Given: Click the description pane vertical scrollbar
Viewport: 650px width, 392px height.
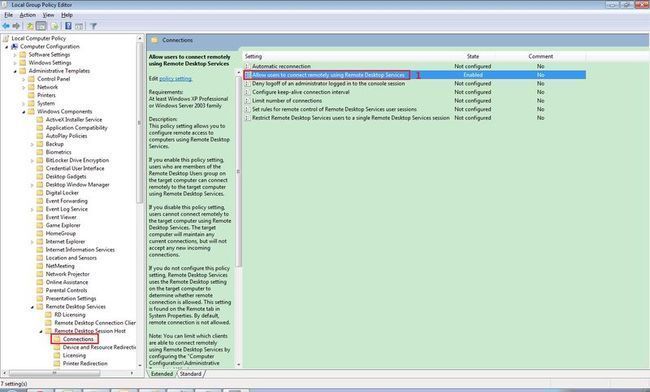Looking at the screenshot, I should click(x=238, y=172).
